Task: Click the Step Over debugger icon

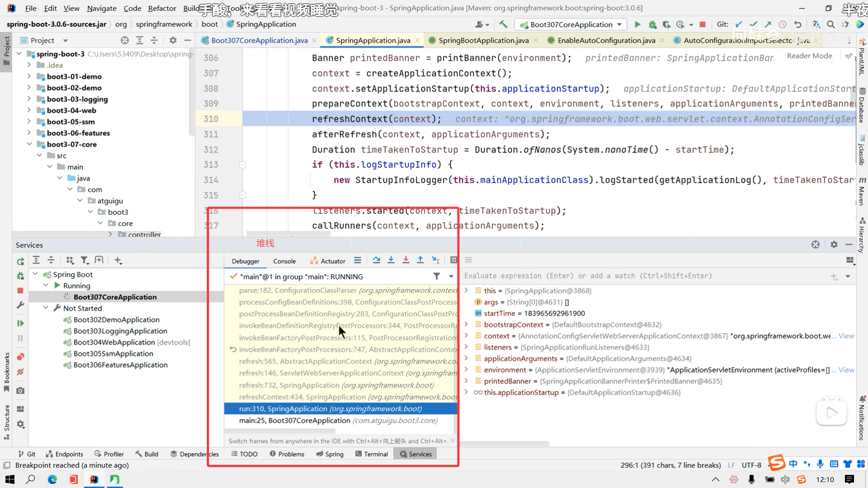Action: [376, 260]
